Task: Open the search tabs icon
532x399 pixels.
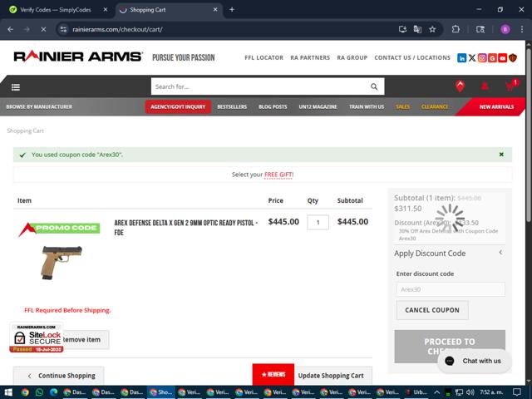Action: (x=480, y=30)
